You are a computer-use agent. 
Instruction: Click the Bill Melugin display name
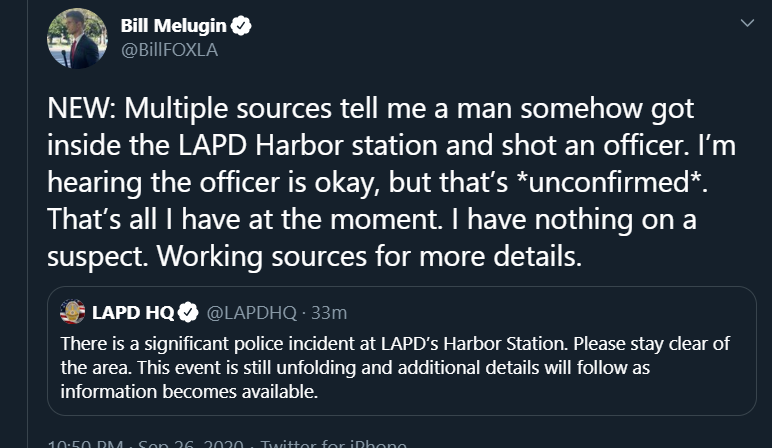click(173, 26)
